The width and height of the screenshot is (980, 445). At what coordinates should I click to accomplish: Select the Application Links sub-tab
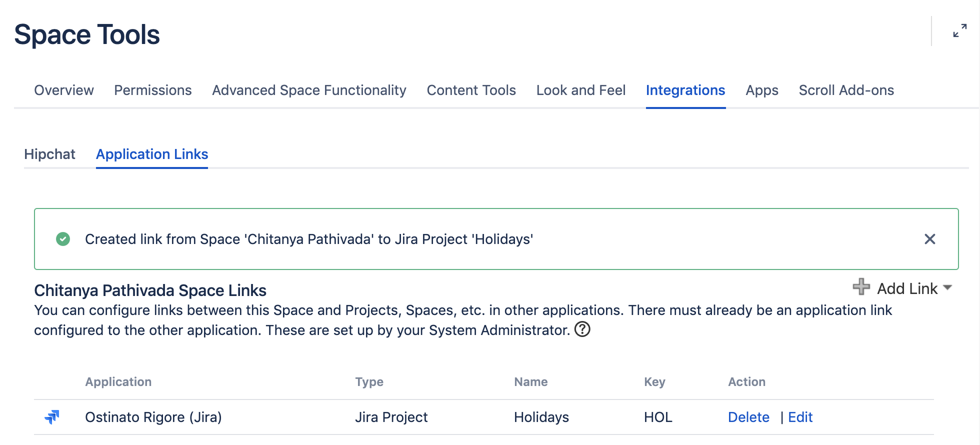(x=152, y=154)
